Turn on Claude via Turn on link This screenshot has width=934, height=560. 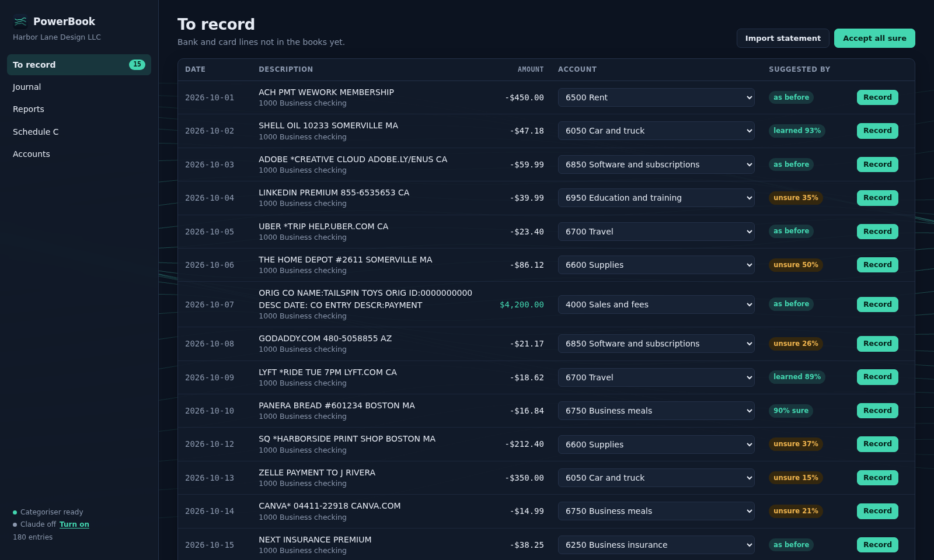74,524
